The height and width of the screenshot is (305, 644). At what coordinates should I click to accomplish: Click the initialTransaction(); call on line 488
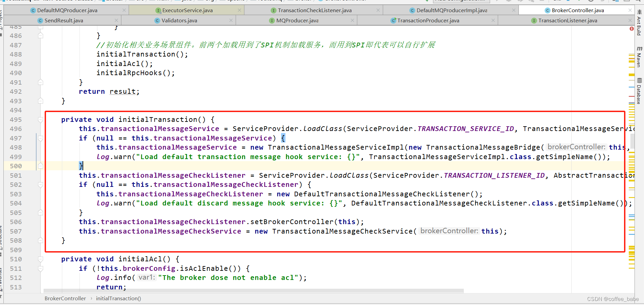[142, 55]
